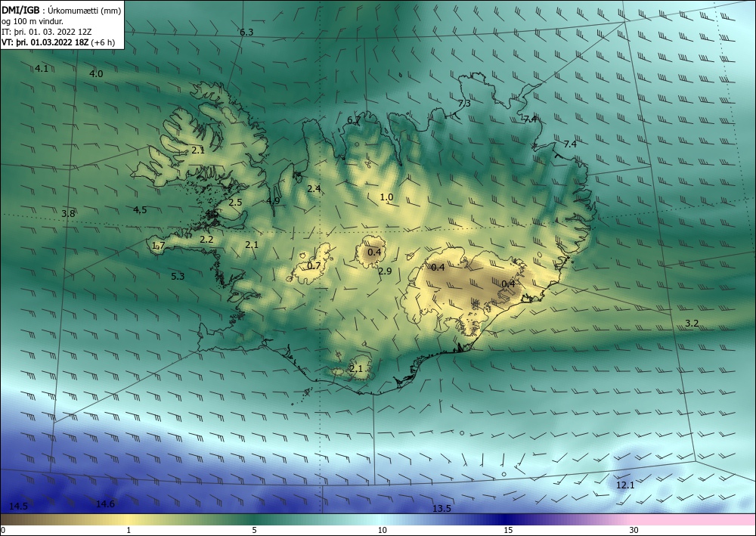Click the value '0.7' on the glacier
Image resolution: width=756 pixels, height=536 pixels.
point(314,265)
